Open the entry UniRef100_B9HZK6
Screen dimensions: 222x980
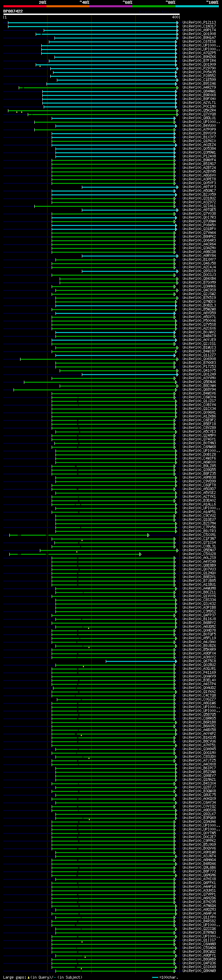pyautogui.click(x=199, y=57)
